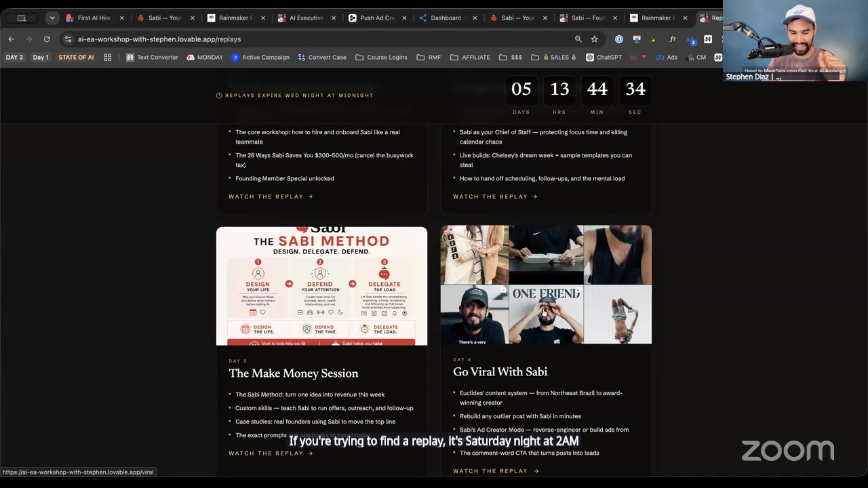Watch the replay for Go Viral With Sabi
This screenshot has height=488, width=868.
tap(496, 471)
